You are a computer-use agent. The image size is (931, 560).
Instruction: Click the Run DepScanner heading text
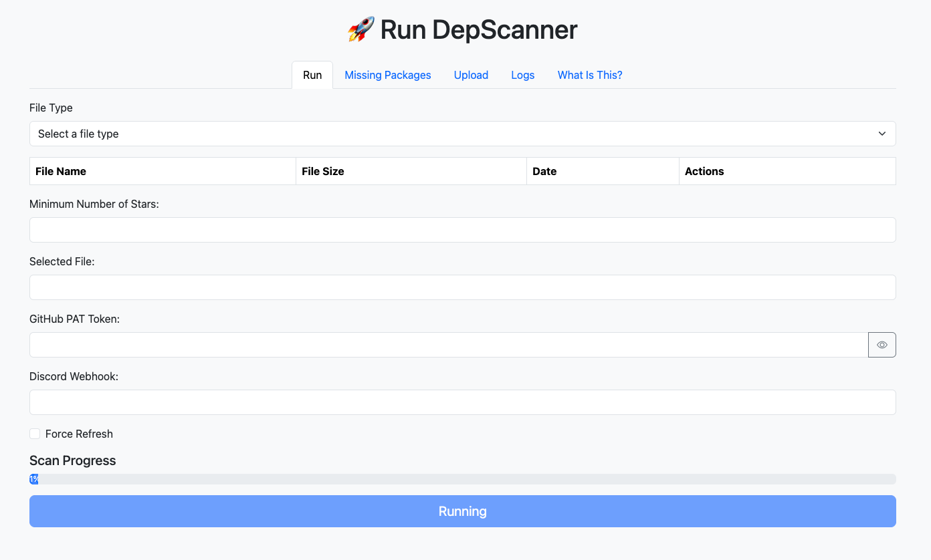pos(478,30)
